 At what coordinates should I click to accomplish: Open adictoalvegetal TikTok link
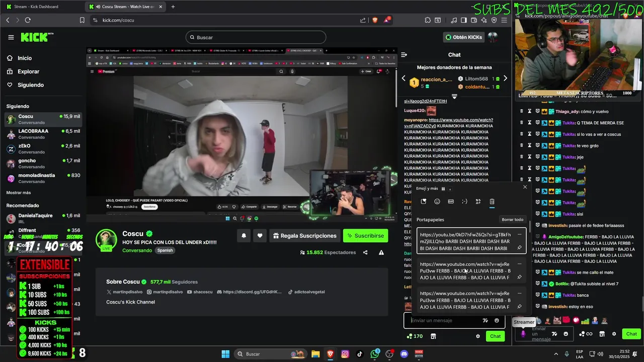point(306,292)
